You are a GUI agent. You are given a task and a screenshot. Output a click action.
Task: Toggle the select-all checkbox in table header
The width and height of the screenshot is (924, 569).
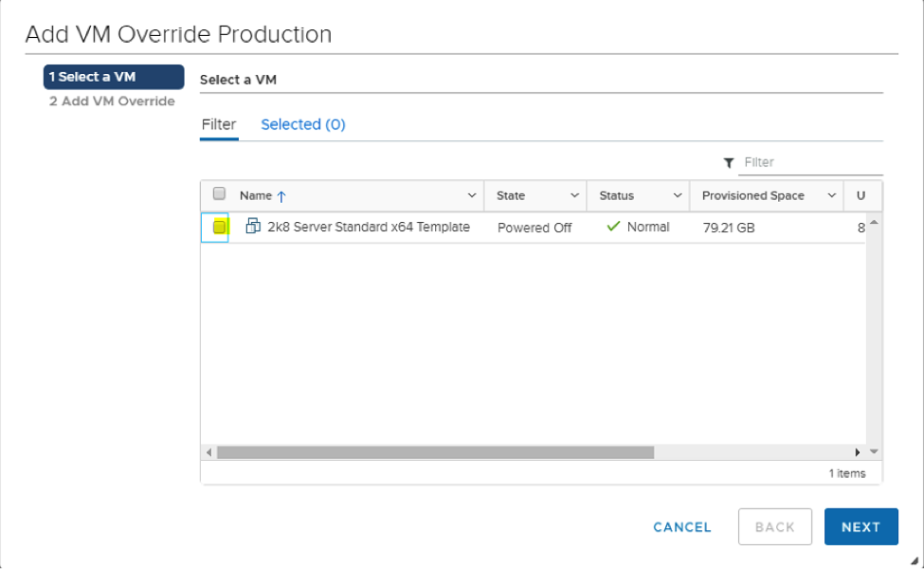[219, 194]
